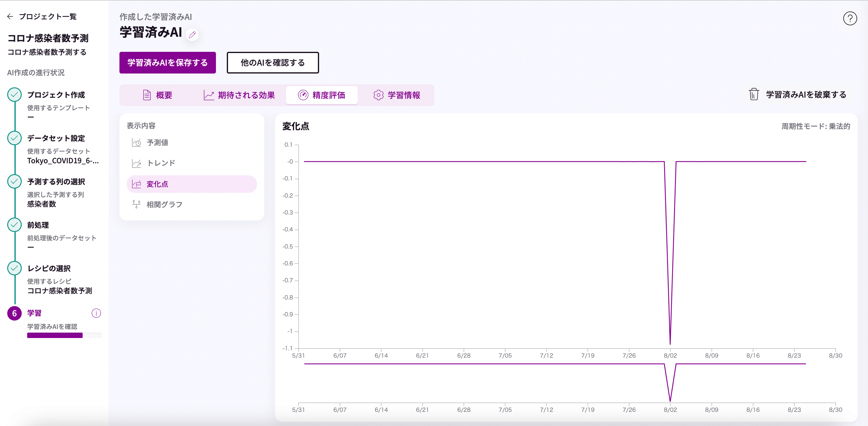Click the 学習 progress bar
Screen dimensions: 868x426
click(x=64, y=336)
